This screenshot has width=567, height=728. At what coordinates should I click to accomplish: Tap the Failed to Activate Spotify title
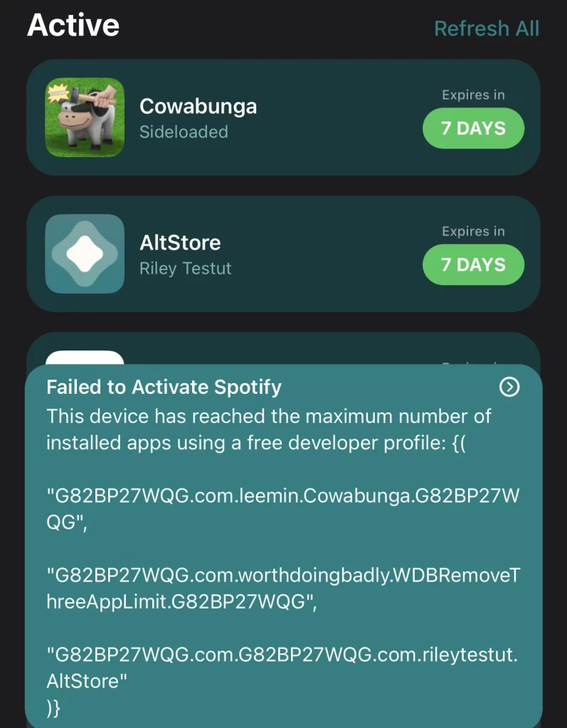(x=164, y=387)
